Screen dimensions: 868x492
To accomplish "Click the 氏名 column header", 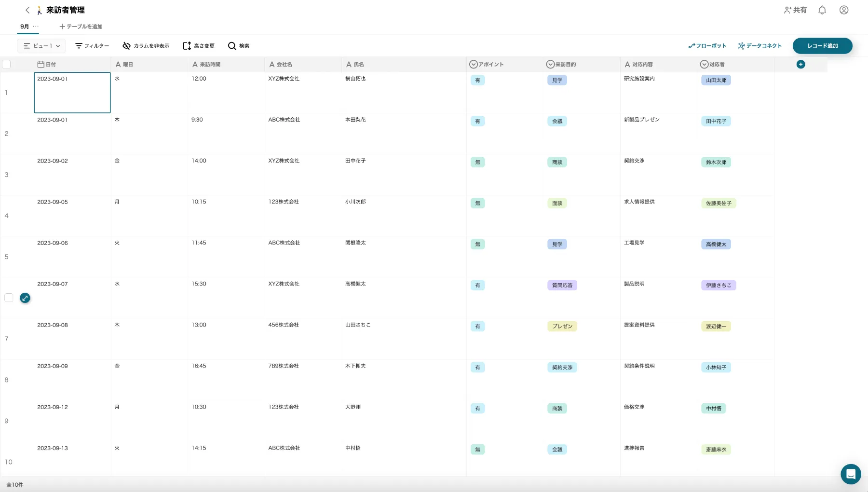I will [x=404, y=64].
